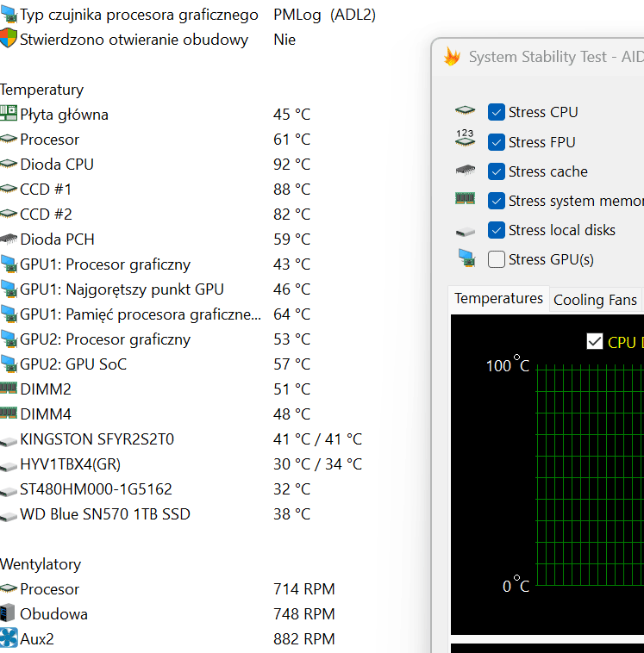Click the fan icon next to Aux2
Screen dimensions: 644x653
pyautogui.click(x=9, y=638)
